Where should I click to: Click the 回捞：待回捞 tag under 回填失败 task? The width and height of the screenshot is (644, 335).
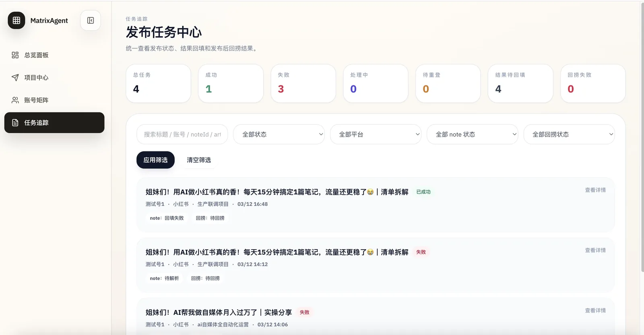(210, 218)
